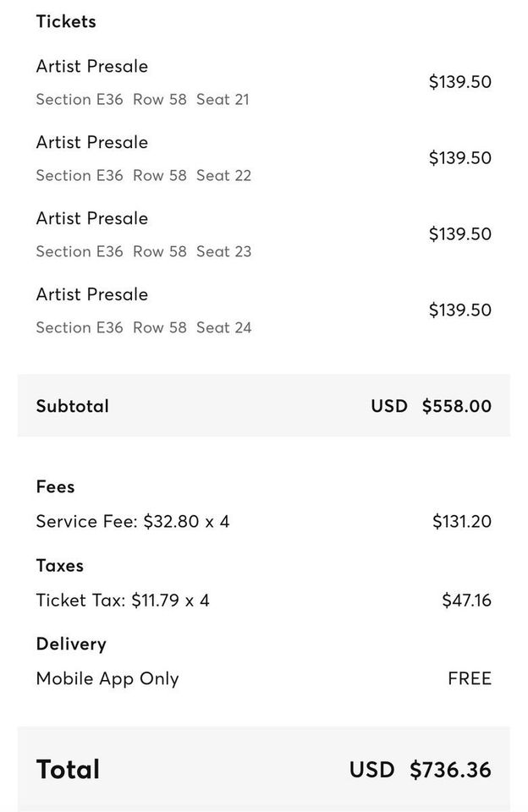Select the $47.16 tax amount
Image resolution: width=528 pixels, height=812 pixels.
[467, 601]
